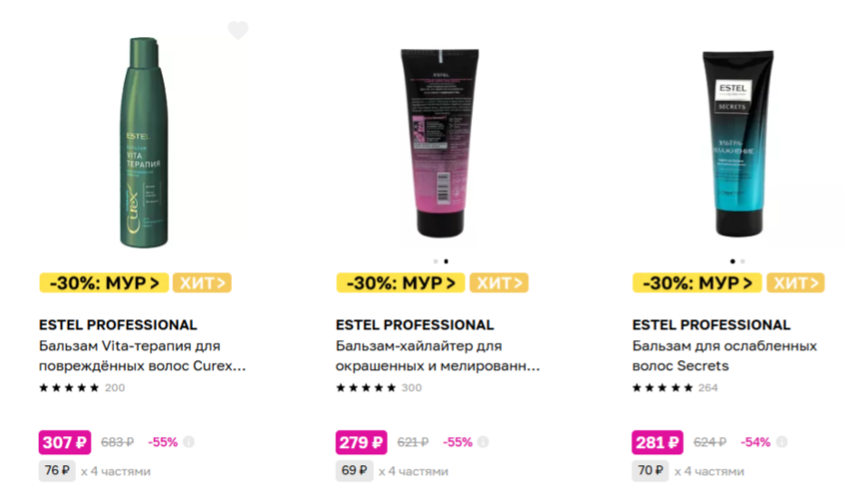Open the pink-black tube product image
Screen dimensions: 868x496
pyautogui.click(x=440, y=143)
